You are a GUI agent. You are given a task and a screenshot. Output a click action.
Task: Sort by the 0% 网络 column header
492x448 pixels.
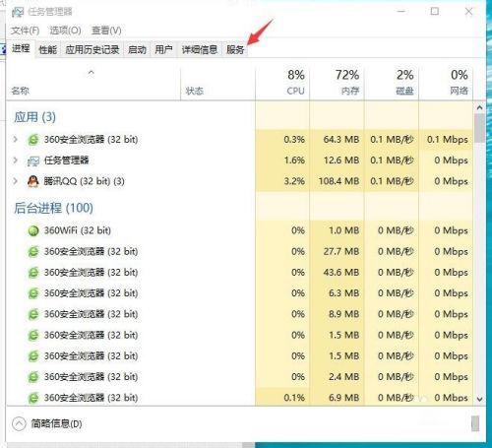click(446, 84)
